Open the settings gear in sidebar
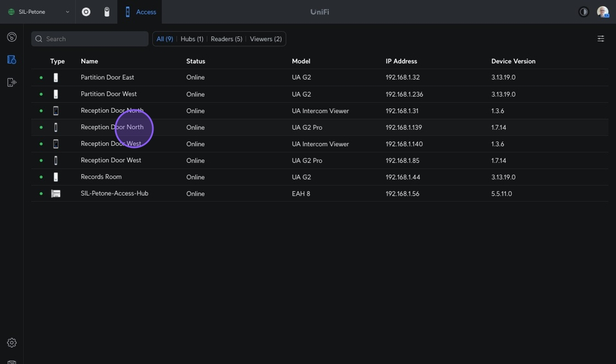 click(12, 343)
